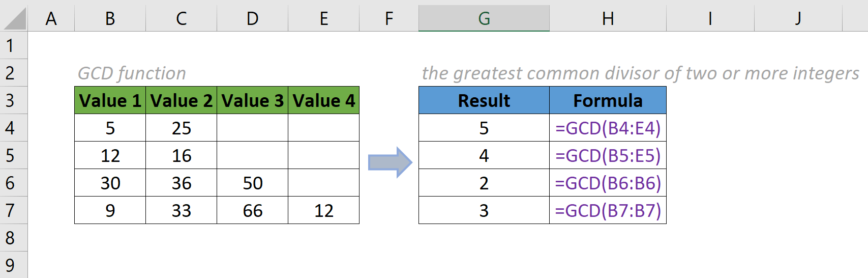The height and width of the screenshot is (278, 868).
Task: Select row 3 header
Action: (10, 100)
